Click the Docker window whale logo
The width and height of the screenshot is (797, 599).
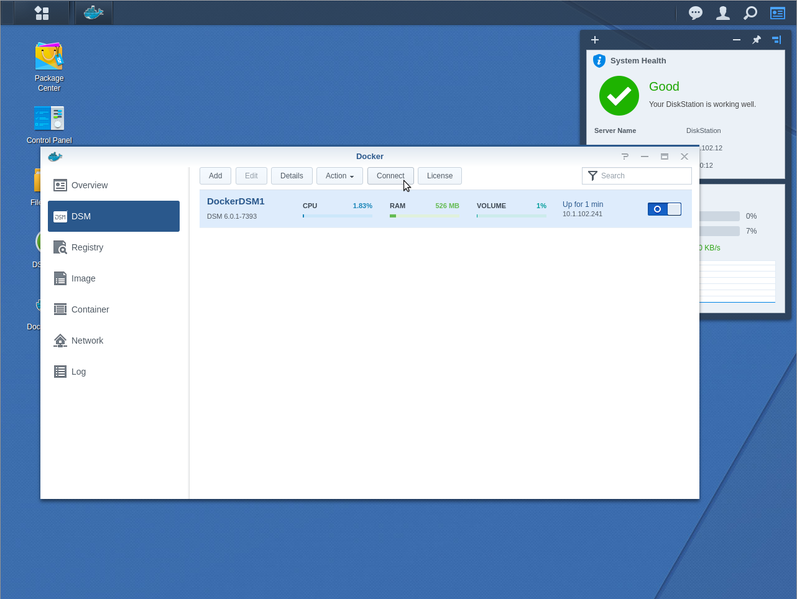point(55,157)
